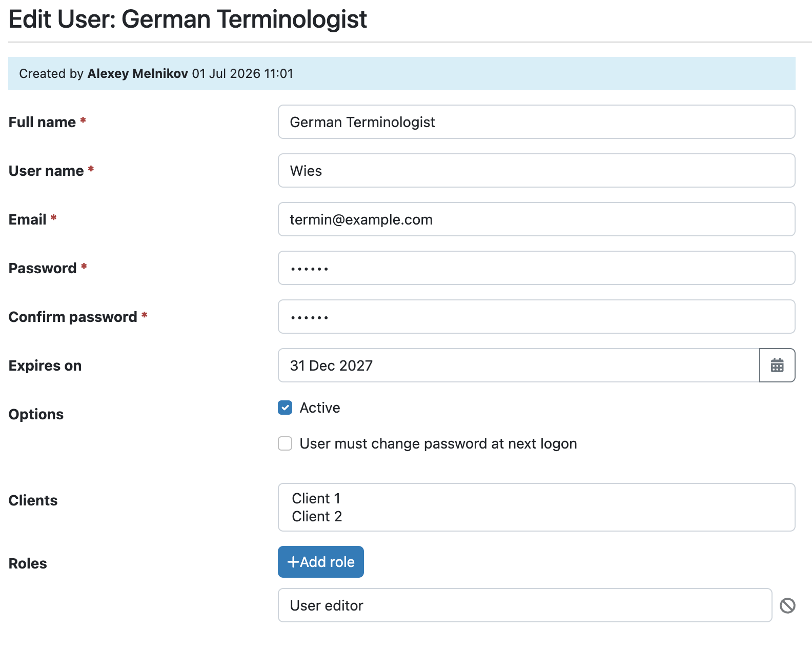The height and width of the screenshot is (650, 812).
Task: Focus the Full name input field
Action: pyautogui.click(x=537, y=122)
